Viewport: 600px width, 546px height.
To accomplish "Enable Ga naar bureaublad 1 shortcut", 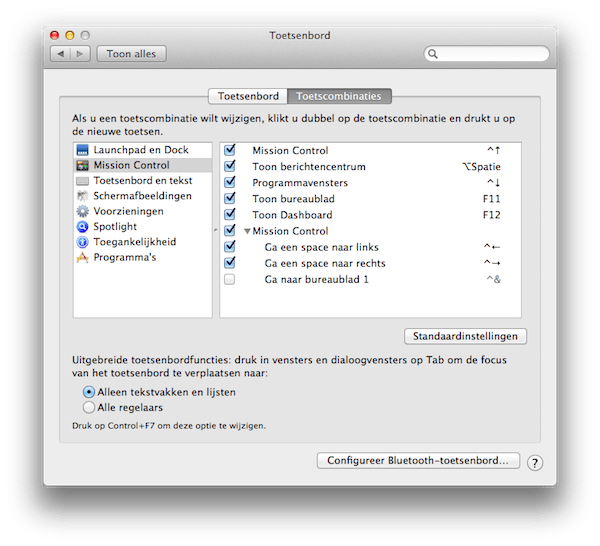I will (x=230, y=279).
